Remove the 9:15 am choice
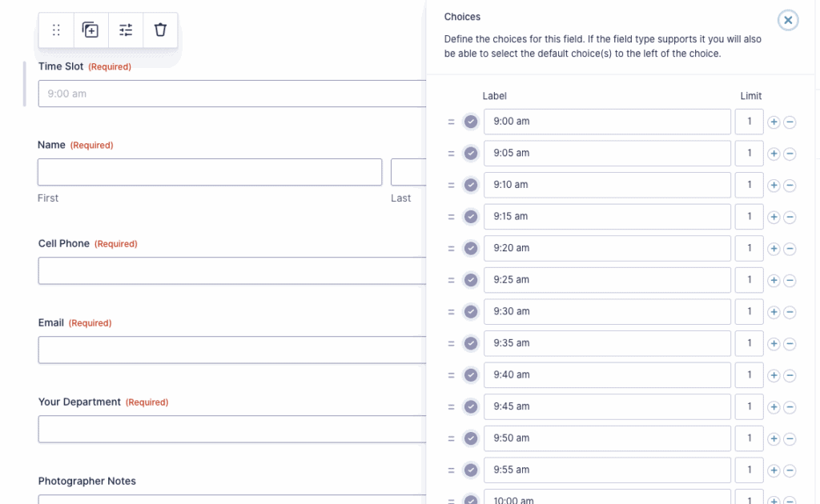820x504 pixels. pos(790,217)
